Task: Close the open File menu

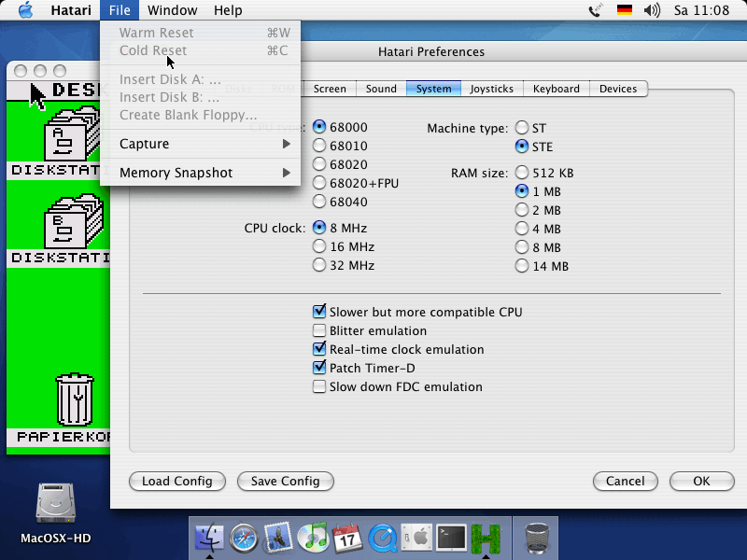Action: coord(120,10)
